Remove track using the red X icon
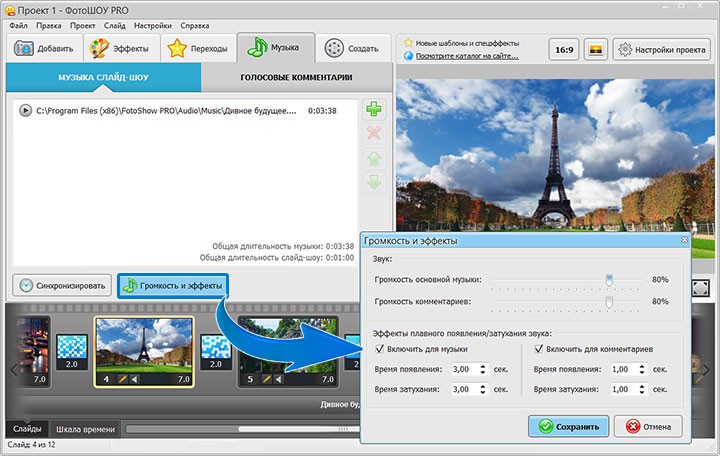Image resolution: width=720 pixels, height=456 pixels. pos(374,134)
